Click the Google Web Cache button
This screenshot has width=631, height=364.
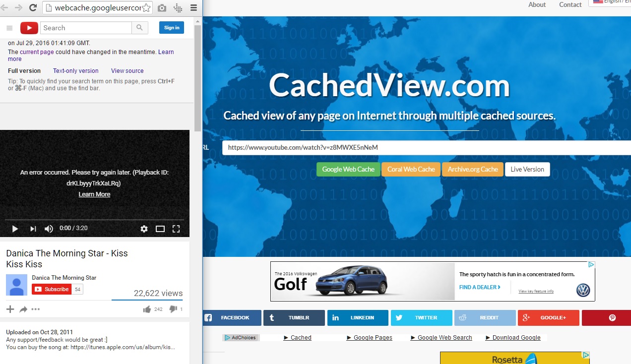point(348,169)
